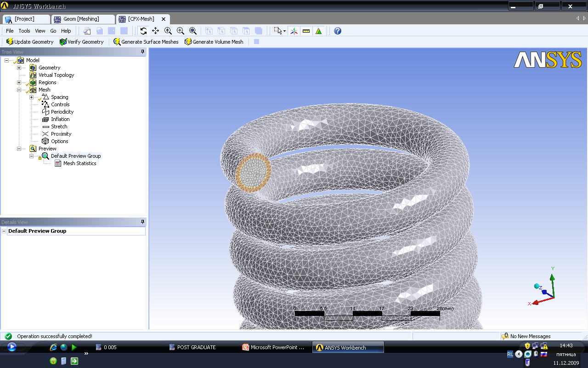Click the red X axis arrow of triad
The image size is (588, 368).
coord(535,303)
